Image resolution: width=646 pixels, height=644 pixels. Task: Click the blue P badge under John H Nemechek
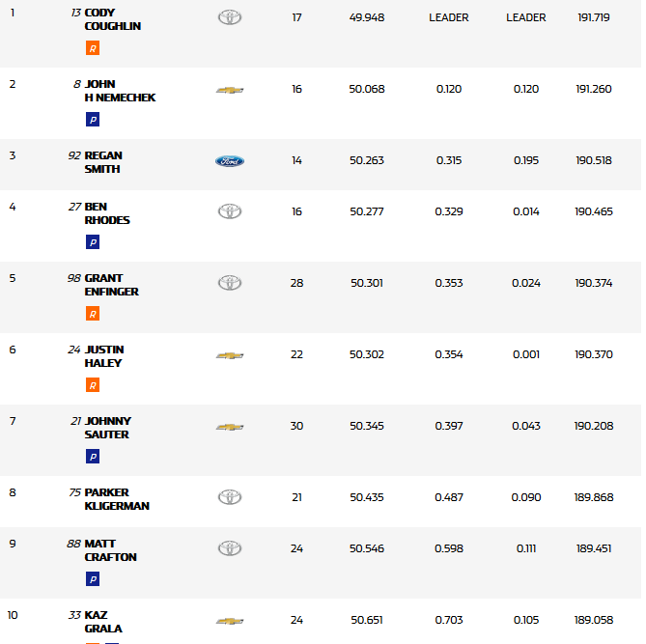[x=93, y=120]
